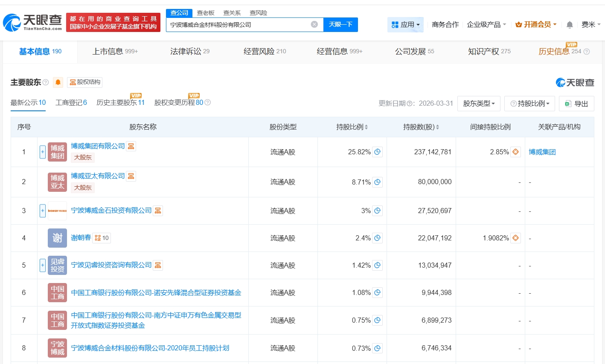Expand row for 博威集团有限公司
The image size is (605, 364).
point(43,152)
